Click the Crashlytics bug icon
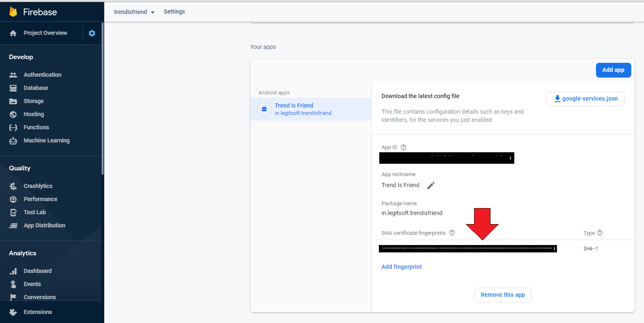This screenshot has height=323, width=644. [x=13, y=186]
